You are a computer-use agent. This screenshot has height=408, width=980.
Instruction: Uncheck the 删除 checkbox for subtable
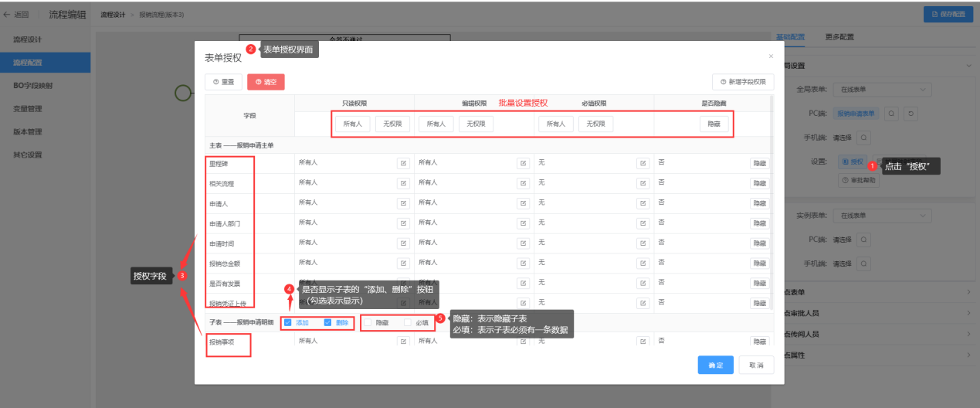328,323
